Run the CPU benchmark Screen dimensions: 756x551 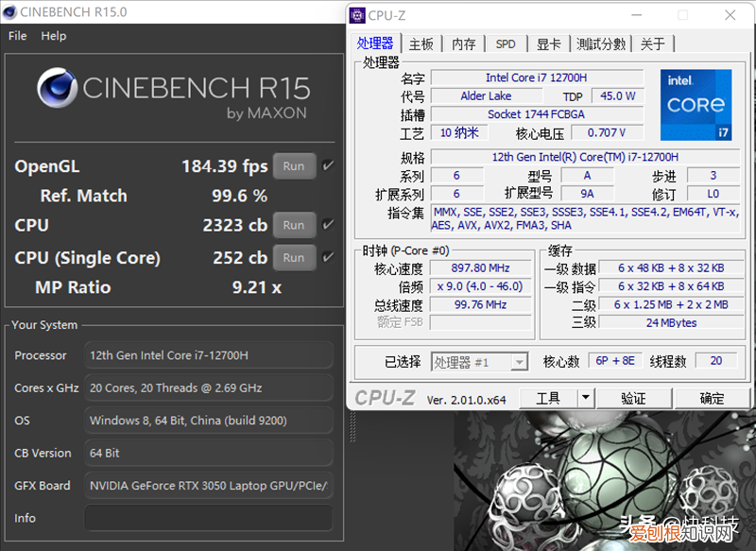click(294, 225)
